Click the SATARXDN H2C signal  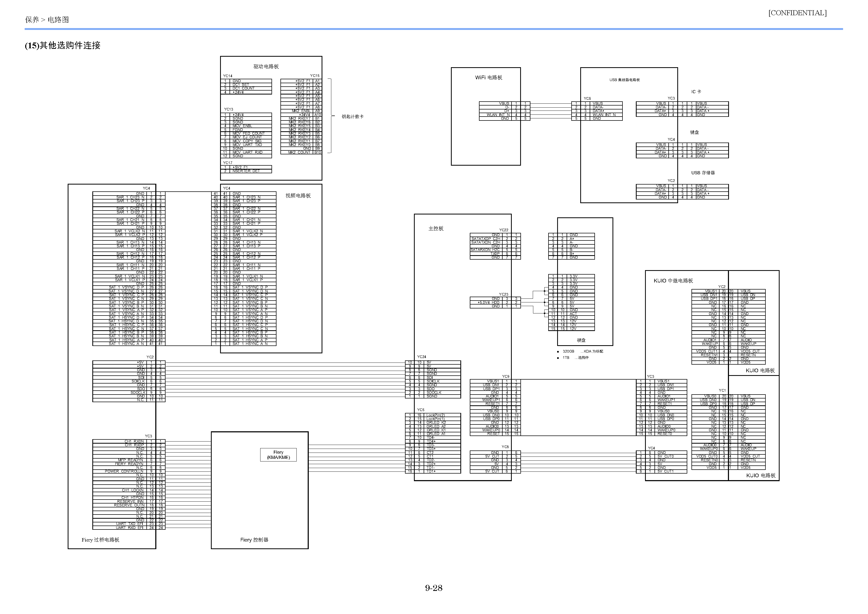click(485, 250)
